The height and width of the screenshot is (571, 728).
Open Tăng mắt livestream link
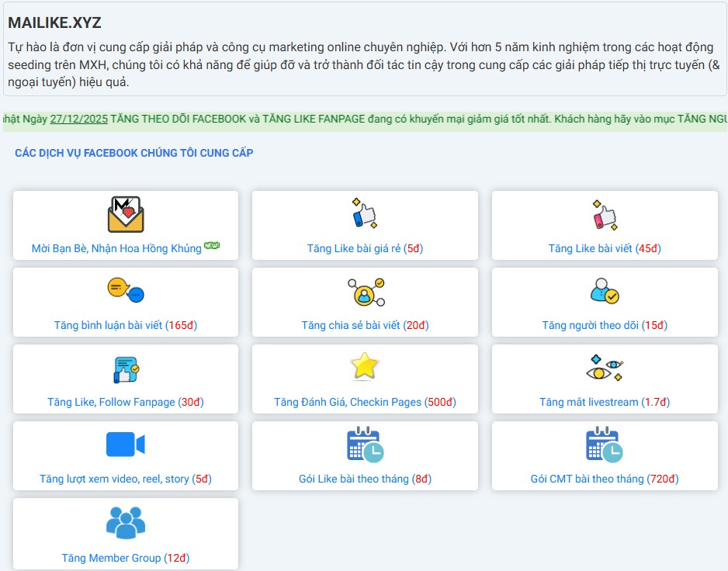click(x=605, y=402)
